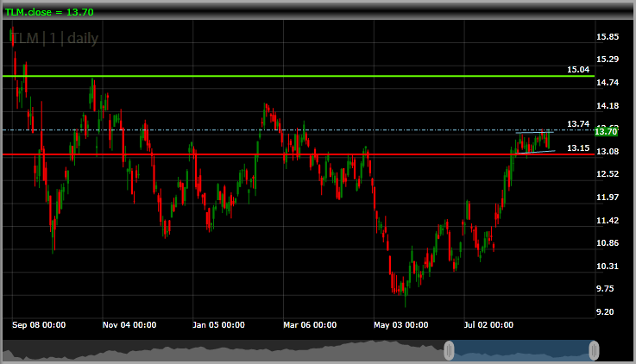Click the green 13.70 current price tag

(607, 131)
